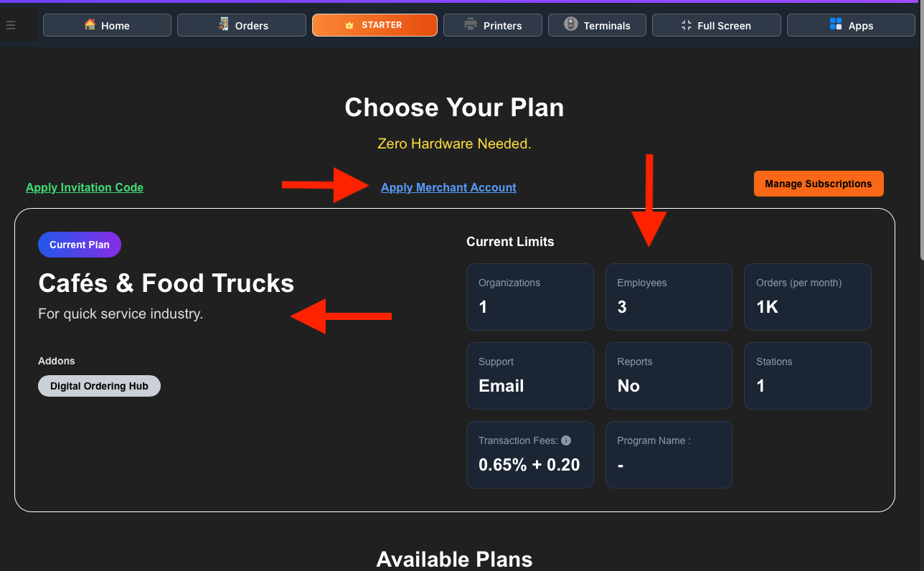
Task: Open the hamburger menu in the top-left corner
Action: coord(10,24)
